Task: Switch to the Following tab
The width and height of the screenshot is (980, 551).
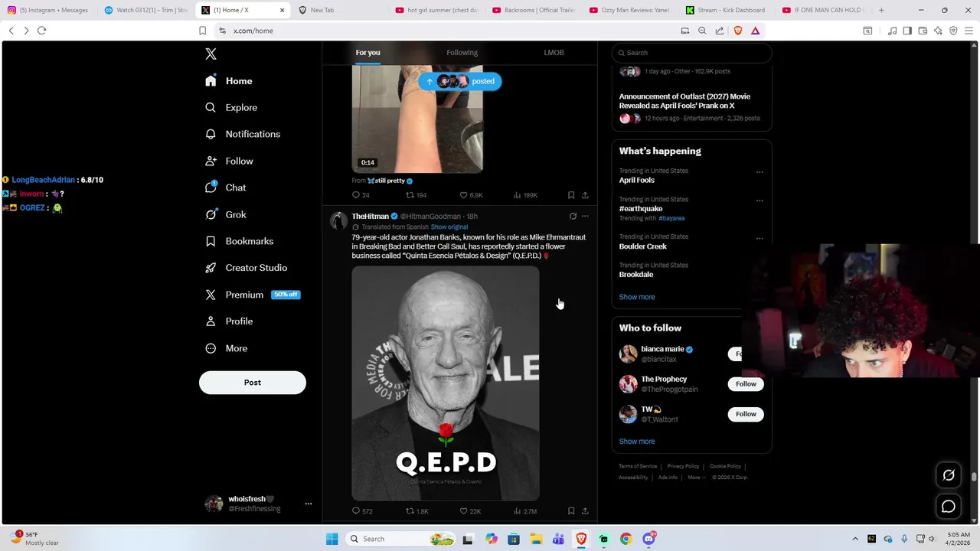Action: (x=462, y=53)
